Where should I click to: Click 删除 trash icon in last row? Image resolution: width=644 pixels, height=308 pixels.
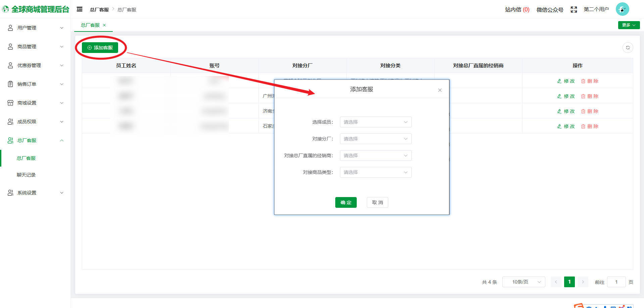(x=583, y=126)
